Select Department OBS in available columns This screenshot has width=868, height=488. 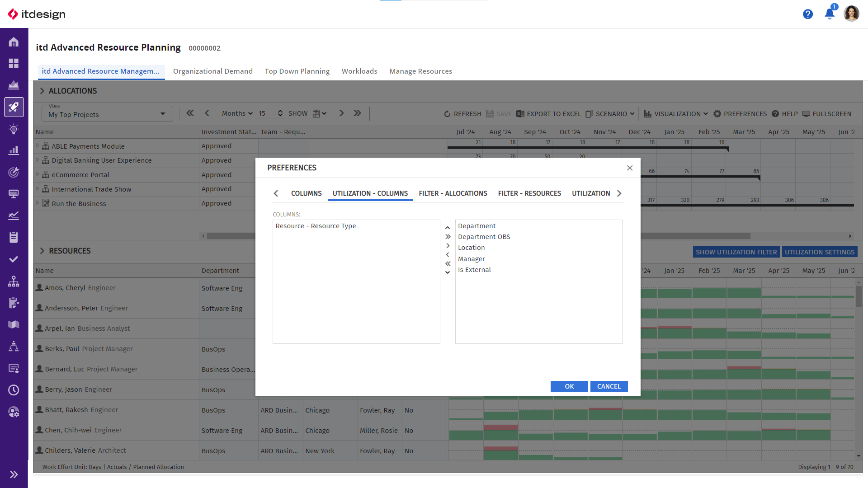(538, 237)
